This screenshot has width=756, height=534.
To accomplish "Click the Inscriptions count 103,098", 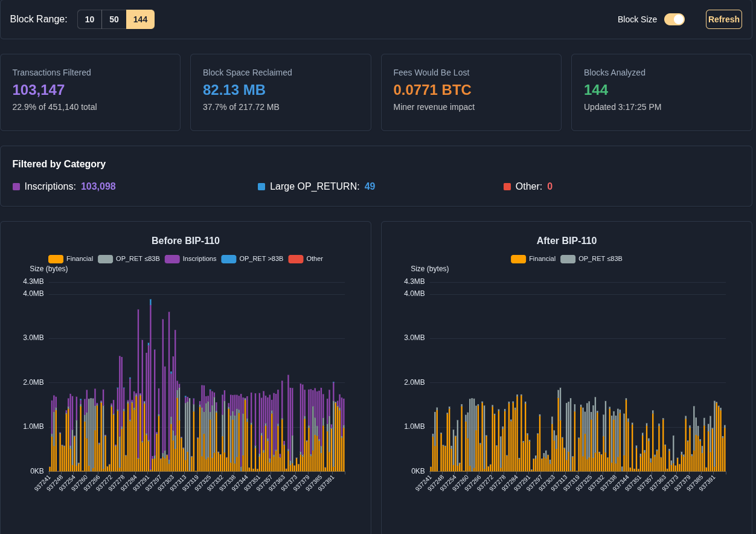I will click(x=98, y=187).
